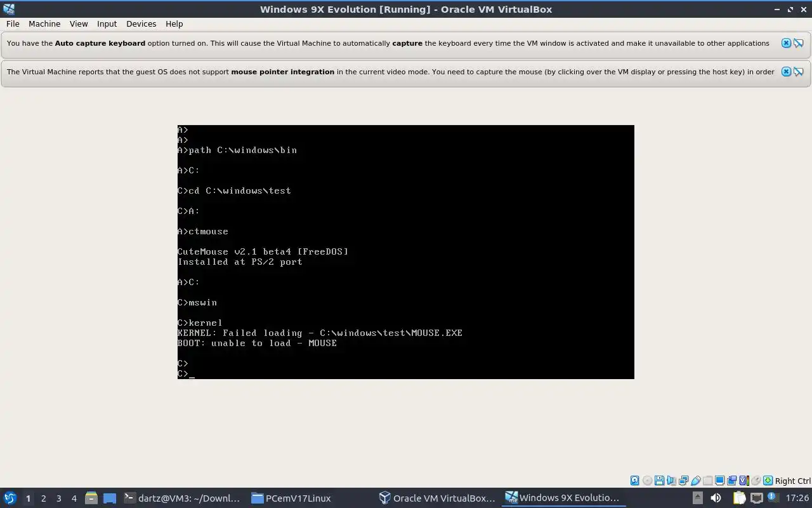Click the USB devices indicator
This screenshot has height=508, width=812.
pyautogui.click(x=696, y=481)
